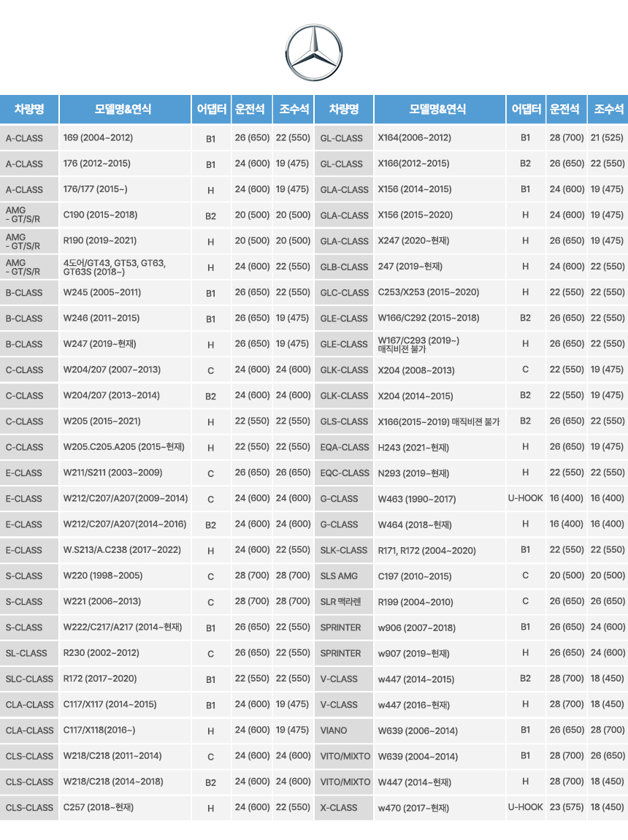This screenshot has width=628, height=840.
Task: Click the right table's 어댑터 header
Action: (525, 110)
